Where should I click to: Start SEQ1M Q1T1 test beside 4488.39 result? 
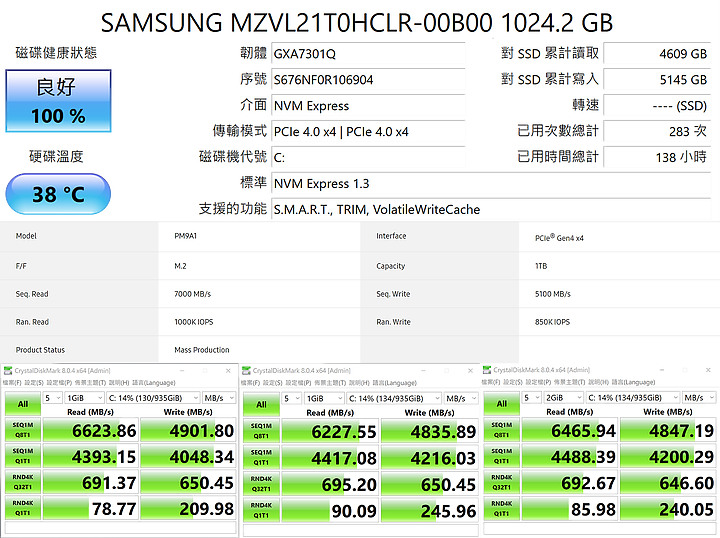click(x=502, y=456)
